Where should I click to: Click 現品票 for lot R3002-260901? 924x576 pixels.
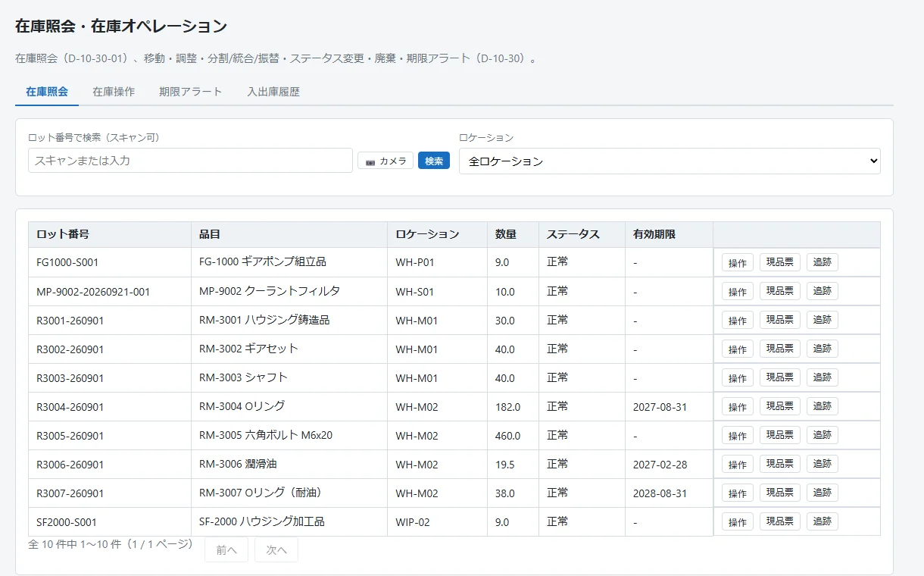[x=780, y=349]
